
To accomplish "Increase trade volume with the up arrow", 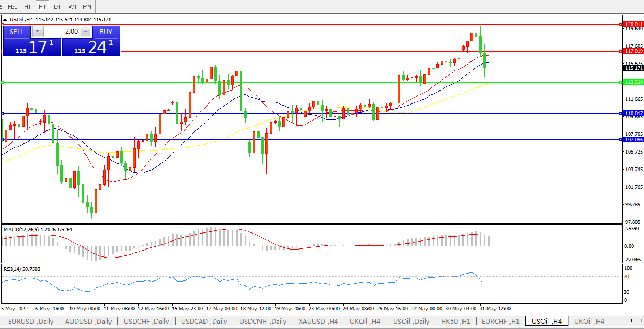I will tap(85, 31).
